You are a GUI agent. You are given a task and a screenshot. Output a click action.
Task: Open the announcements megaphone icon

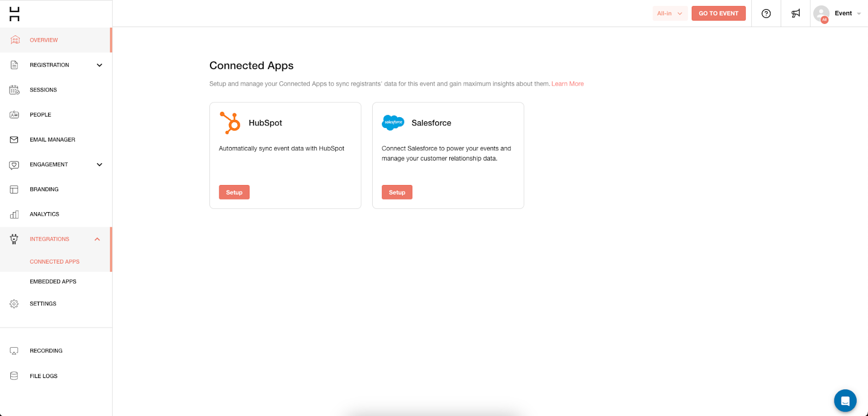pos(795,14)
